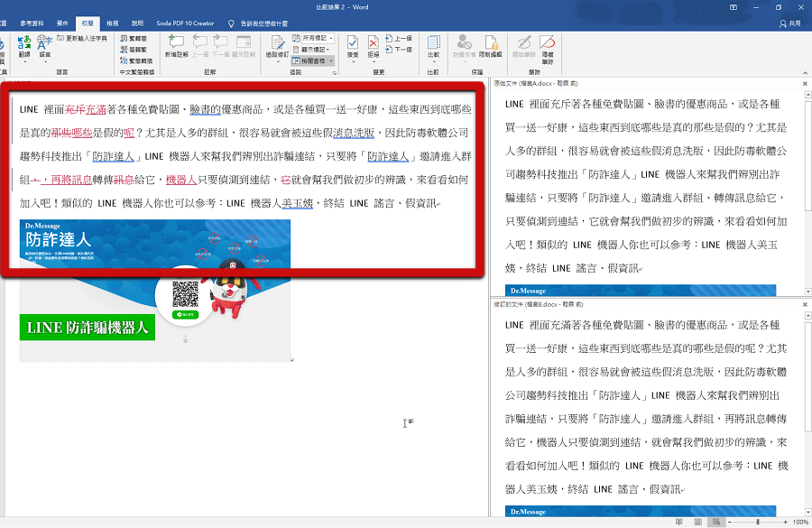Click the Compare (比較) documents icon
Image resolution: width=812 pixels, height=528 pixels.
coord(433,44)
